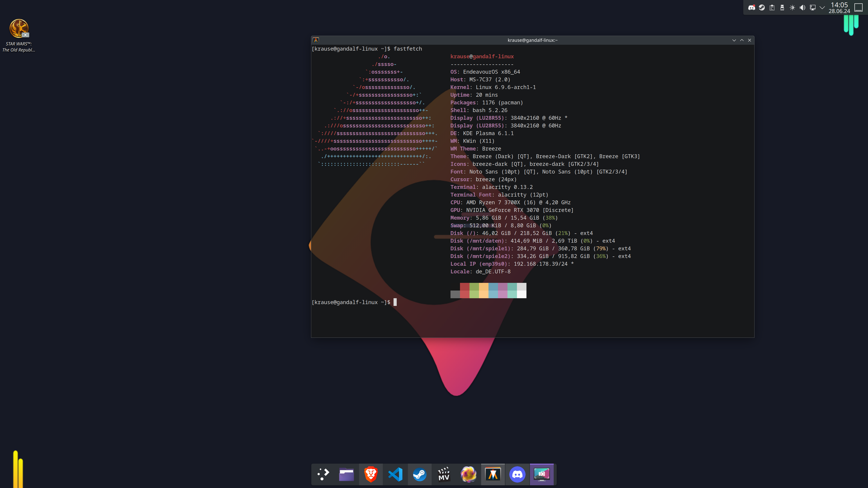Screen dimensions: 868x488
Task: Open network connections tray icon
Action: pos(812,7)
